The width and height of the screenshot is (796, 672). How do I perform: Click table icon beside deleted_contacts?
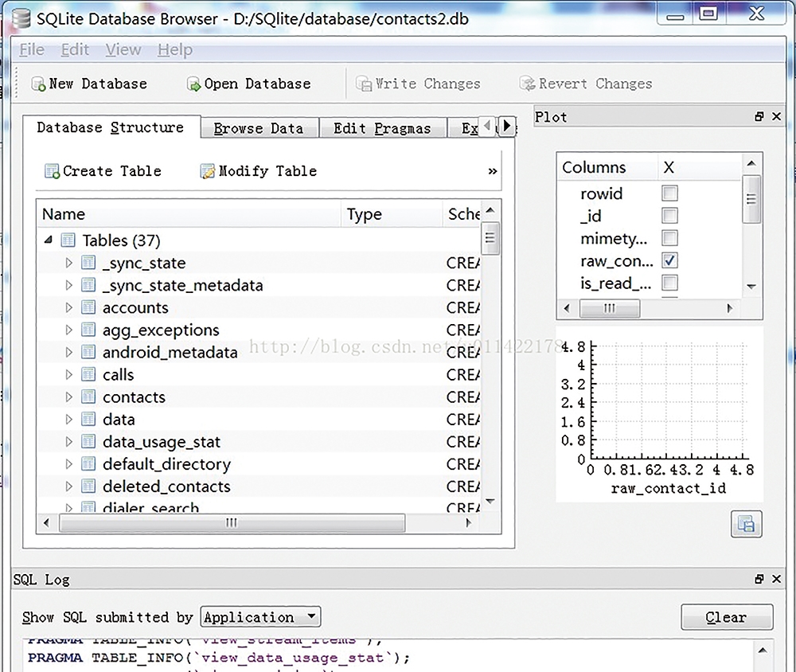click(x=88, y=486)
